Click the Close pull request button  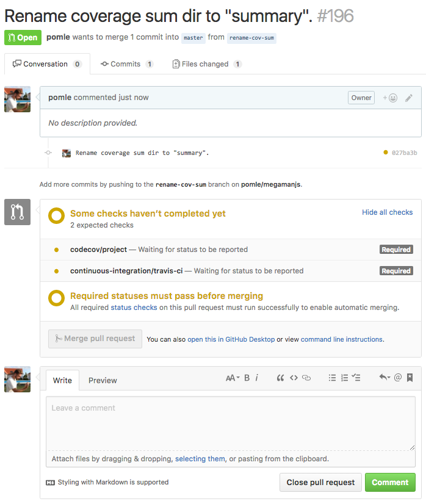320,482
